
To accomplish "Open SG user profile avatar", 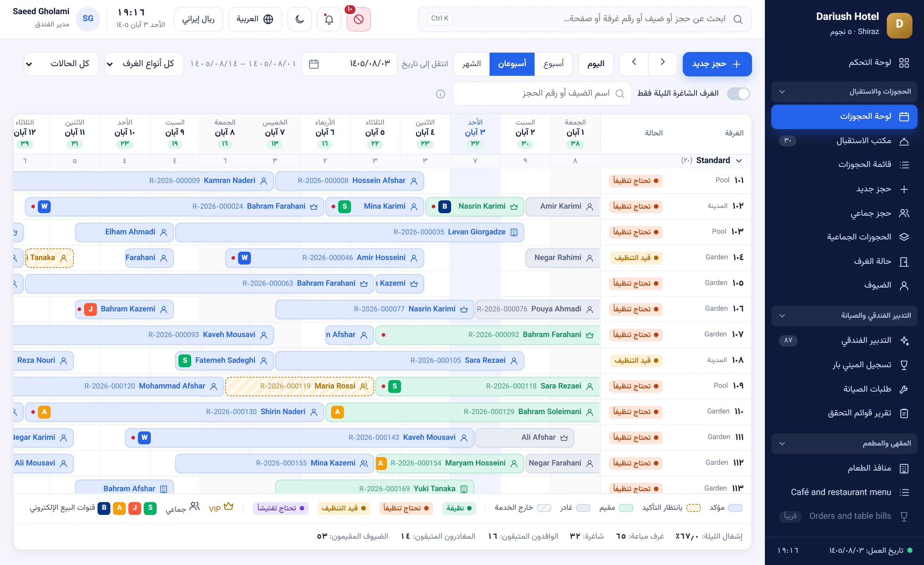I will coord(88,19).
